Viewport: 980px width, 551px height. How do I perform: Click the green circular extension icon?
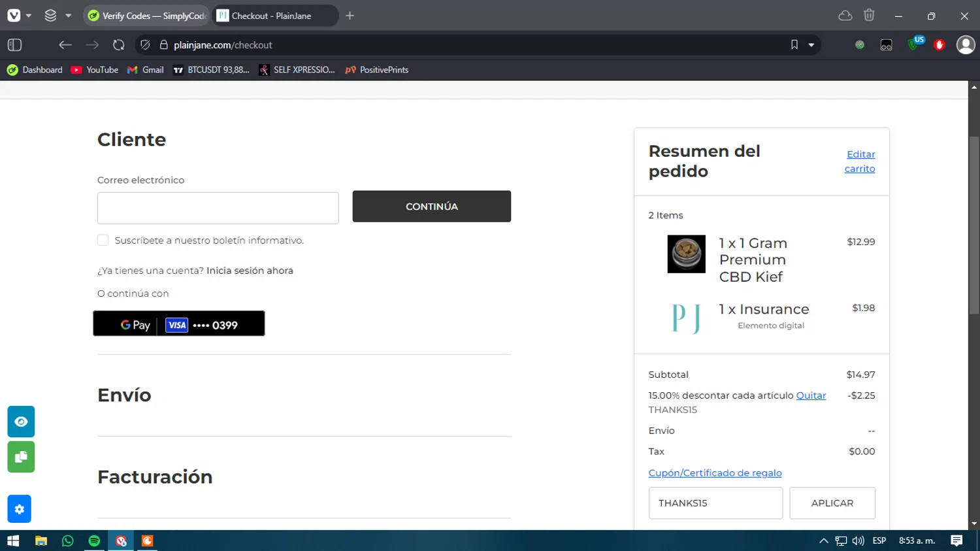tap(860, 45)
